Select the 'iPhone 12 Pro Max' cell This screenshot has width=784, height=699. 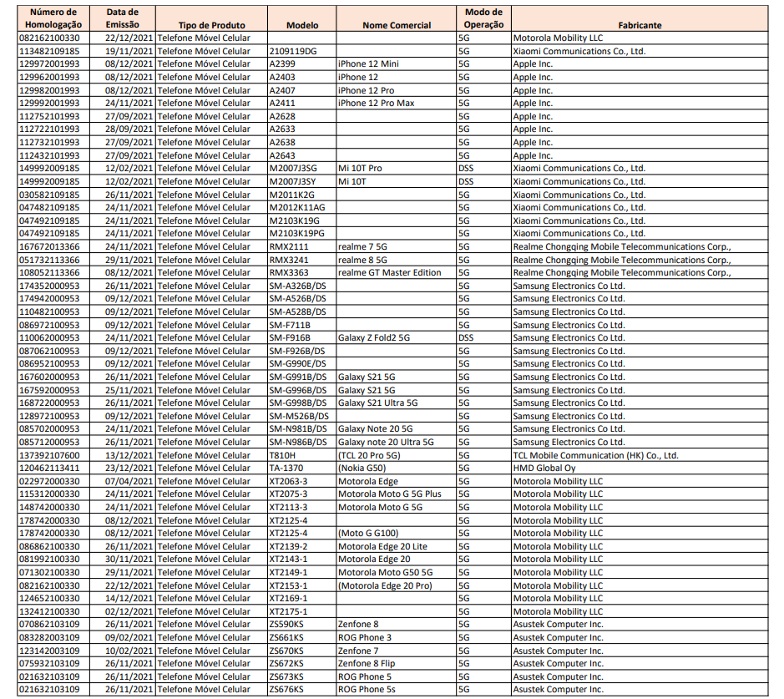click(397, 103)
